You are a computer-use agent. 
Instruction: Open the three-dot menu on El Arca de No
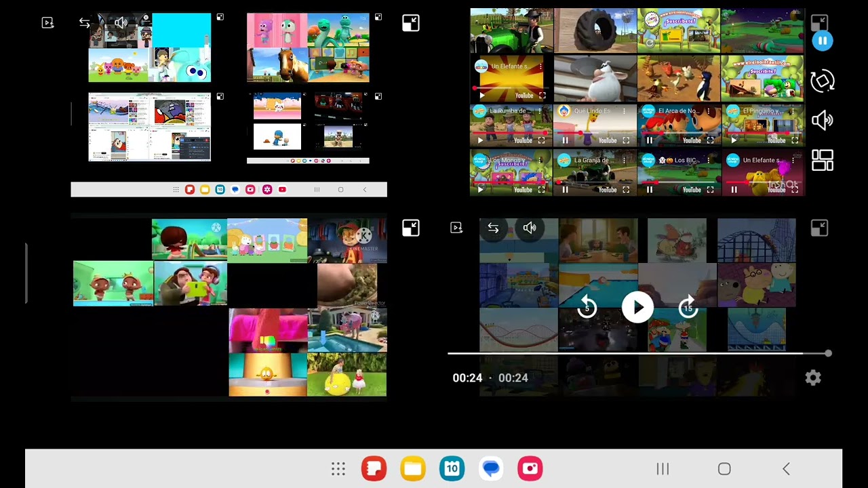[709, 111]
